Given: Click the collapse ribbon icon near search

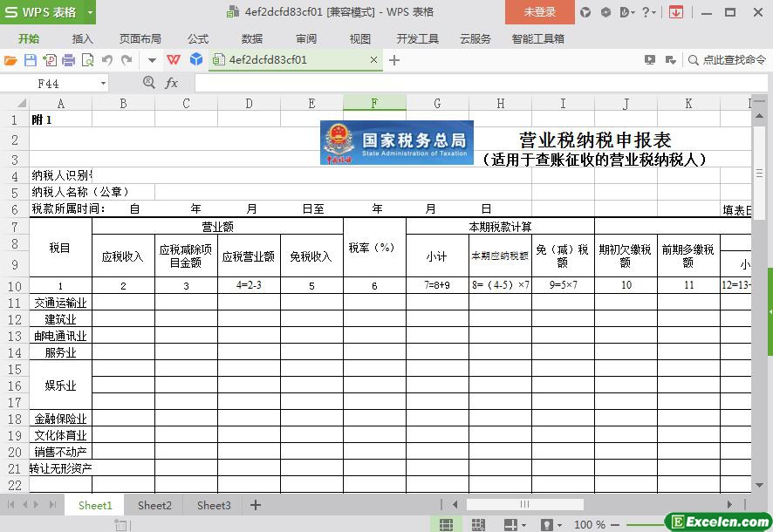Looking at the screenshot, I should [670, 60].
